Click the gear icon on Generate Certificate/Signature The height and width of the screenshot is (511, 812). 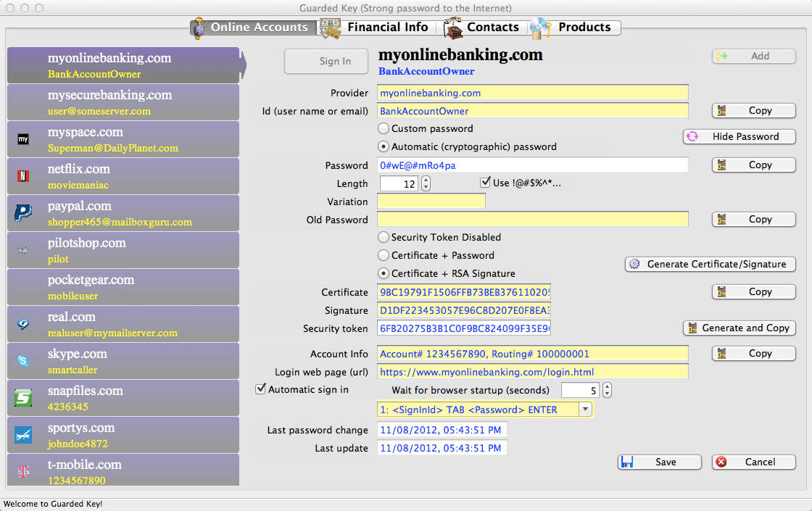click(x=634, y=264)
